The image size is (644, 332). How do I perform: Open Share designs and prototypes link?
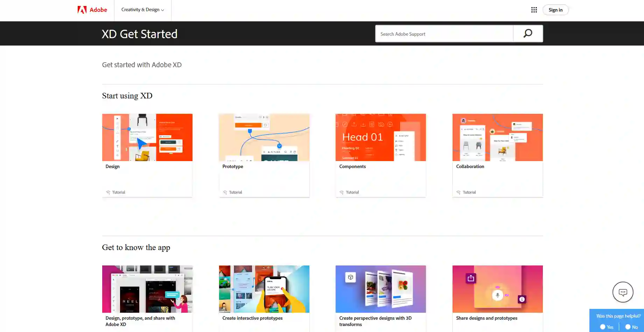tap(486, 318)
